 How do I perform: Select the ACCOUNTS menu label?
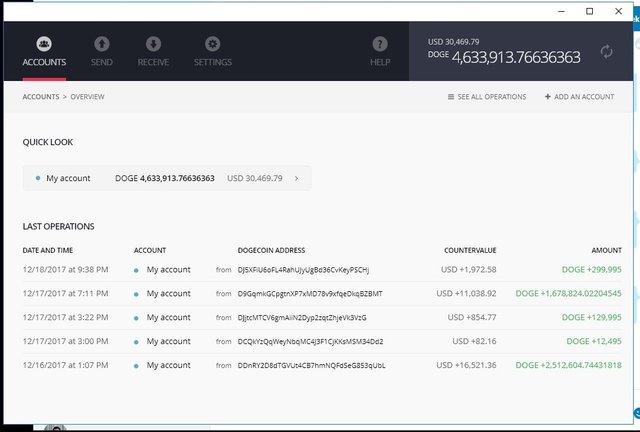point(44,62)
